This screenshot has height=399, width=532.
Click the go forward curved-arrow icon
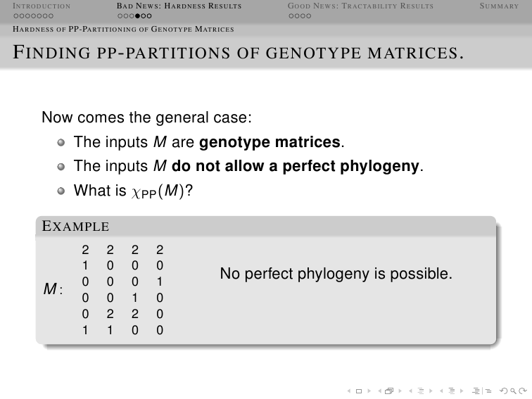(523, 391)
